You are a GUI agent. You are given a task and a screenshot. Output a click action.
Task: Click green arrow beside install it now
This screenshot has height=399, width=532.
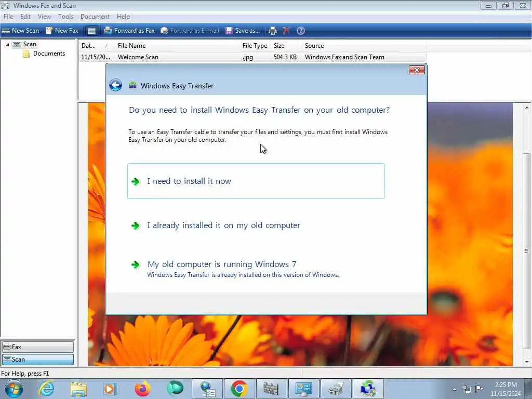click(x=136, y=182)
